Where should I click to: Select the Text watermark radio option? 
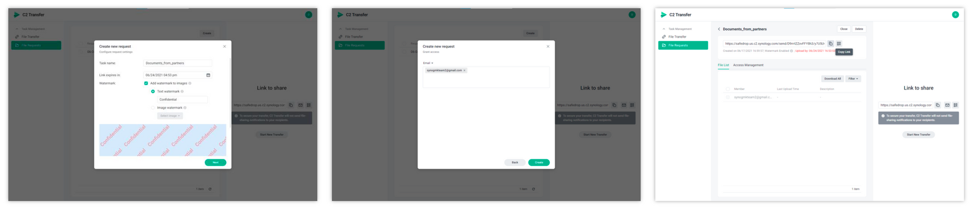pyautogui.click(x=153, y=92)
